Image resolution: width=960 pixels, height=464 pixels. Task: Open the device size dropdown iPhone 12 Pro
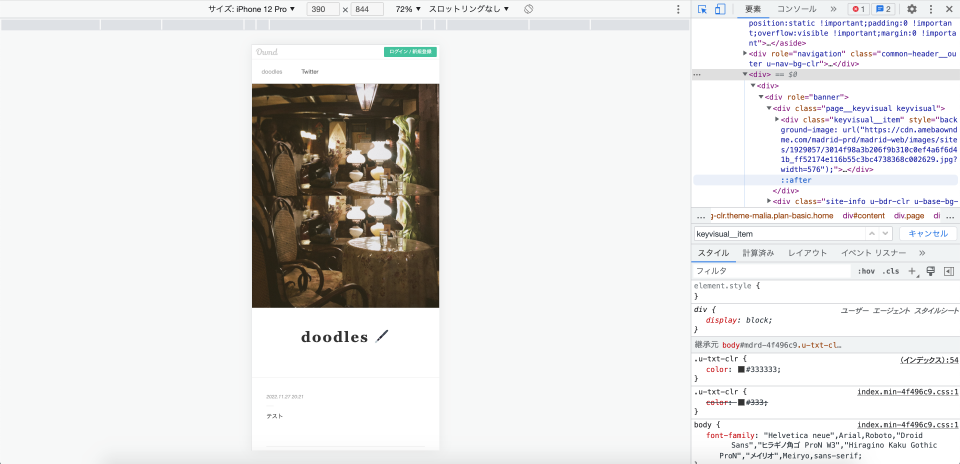251,9
